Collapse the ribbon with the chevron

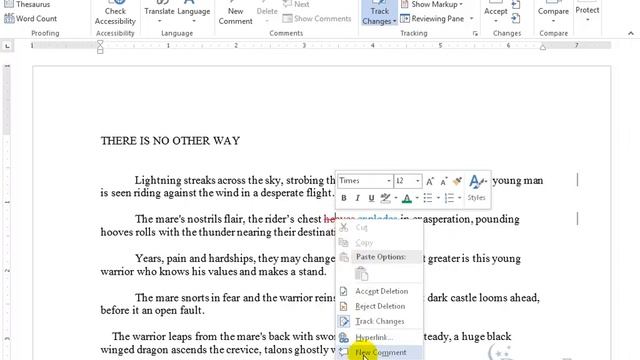point(631,33)
